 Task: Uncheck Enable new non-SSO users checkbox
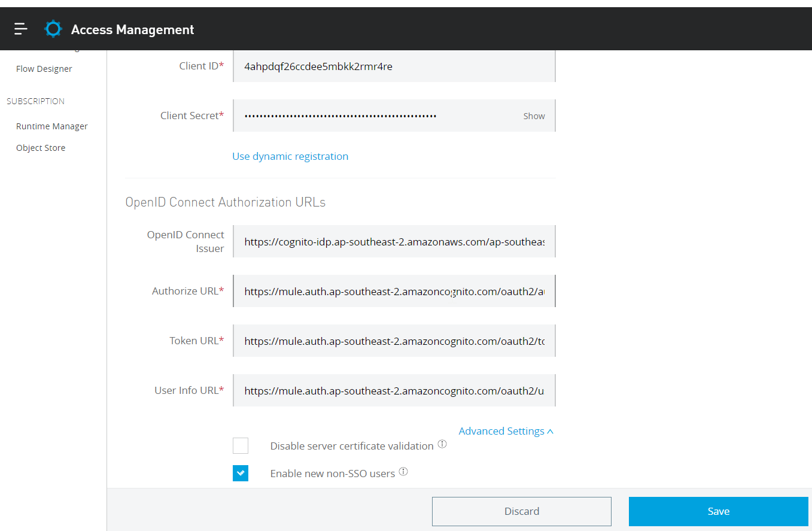[241, 473]
